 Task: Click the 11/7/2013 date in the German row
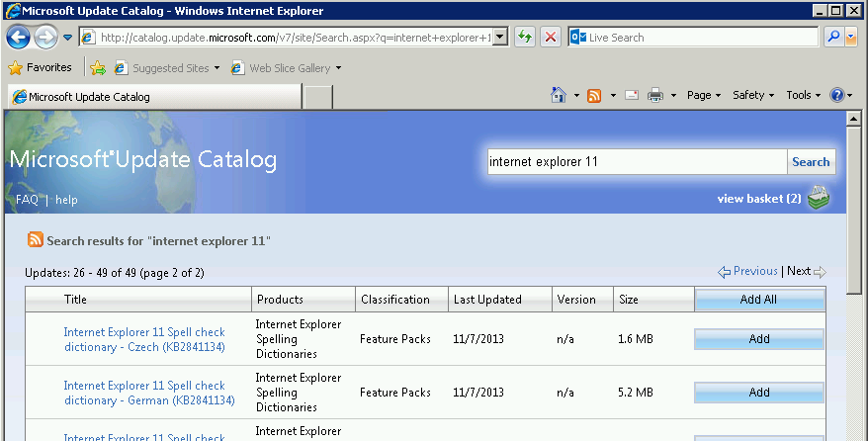click(478, 393)
